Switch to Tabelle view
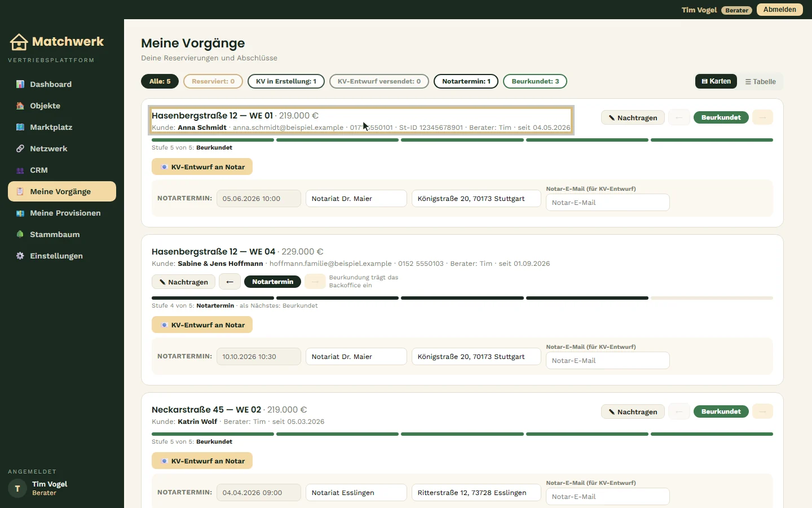Viewport: 812px width, 508px height. click(760, 81)
